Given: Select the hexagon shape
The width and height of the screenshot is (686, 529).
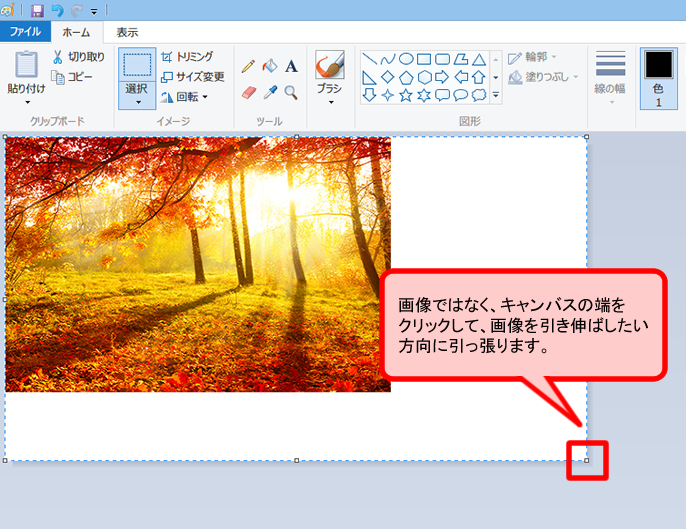Looking at the screenshot, I should (424, 77).
